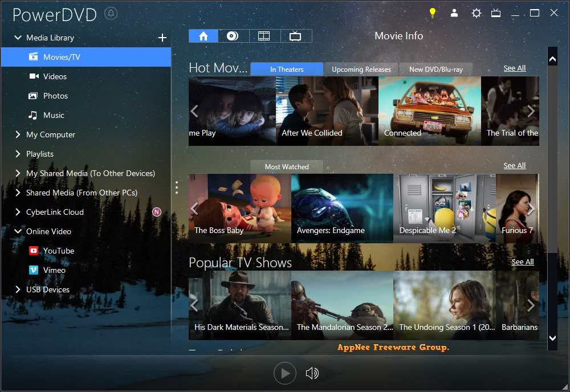
Task: Go to next Most Watched with right arrow
Action: (531, 209)
